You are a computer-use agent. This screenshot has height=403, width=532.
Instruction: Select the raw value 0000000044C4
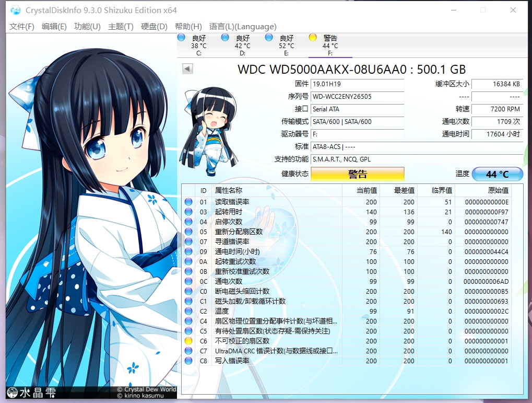(486, 252)
